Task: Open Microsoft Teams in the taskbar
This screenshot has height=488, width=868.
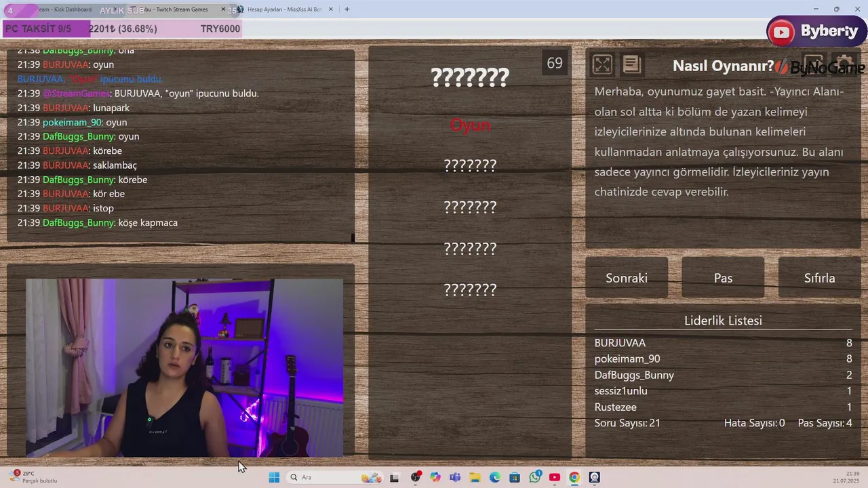Action: 455,477
